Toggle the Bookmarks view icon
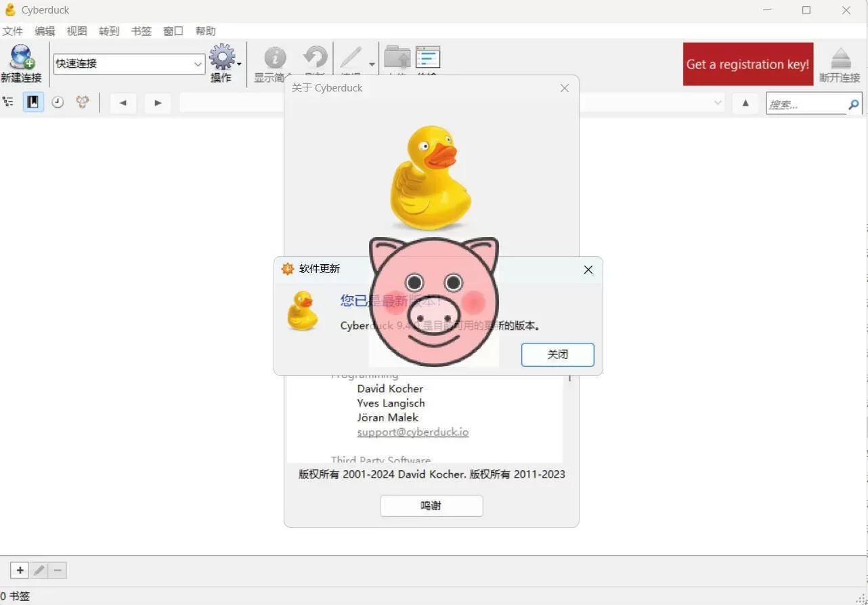Image resolution: width=868 pixels, height=605 pixels. coord(33,102)
